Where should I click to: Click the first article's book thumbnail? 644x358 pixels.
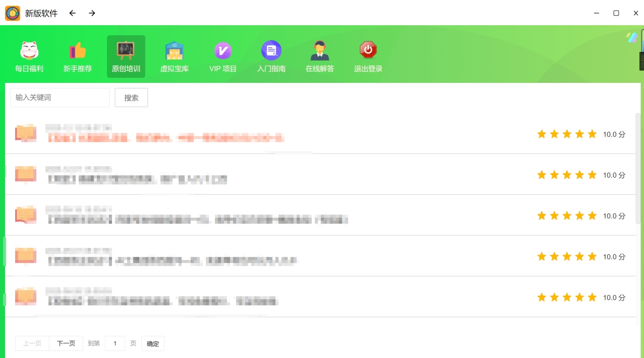click(26, 133)
